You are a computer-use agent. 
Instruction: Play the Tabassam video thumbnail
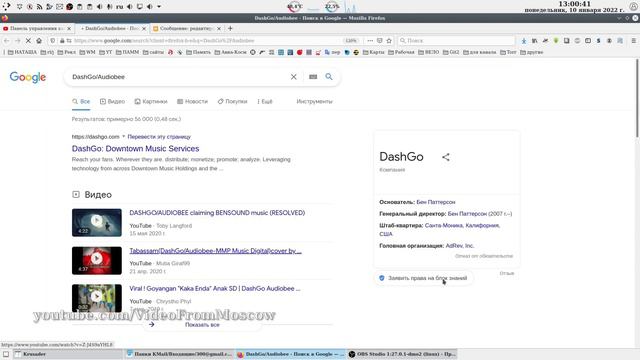[x=97, y=260]
